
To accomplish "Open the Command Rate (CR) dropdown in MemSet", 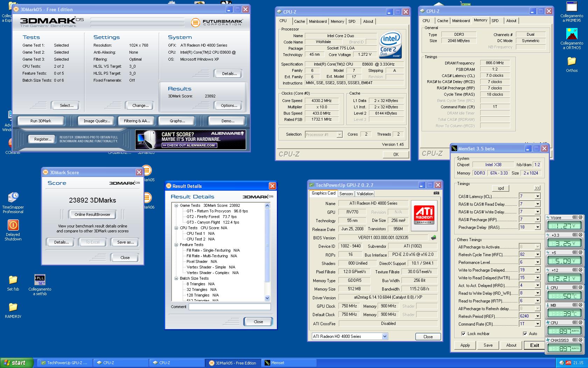I will pyautogui.click(x=537, y=324).
